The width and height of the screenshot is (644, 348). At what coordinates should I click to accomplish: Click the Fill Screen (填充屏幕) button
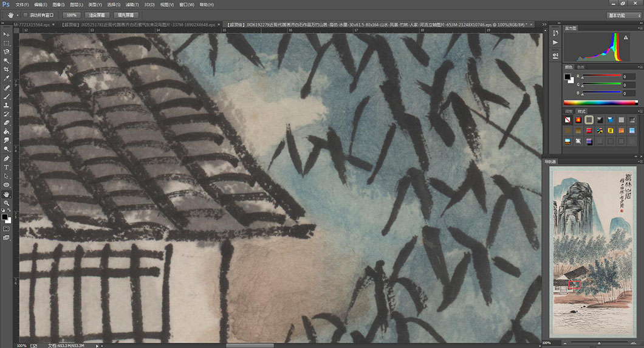(x=126, y=15)
